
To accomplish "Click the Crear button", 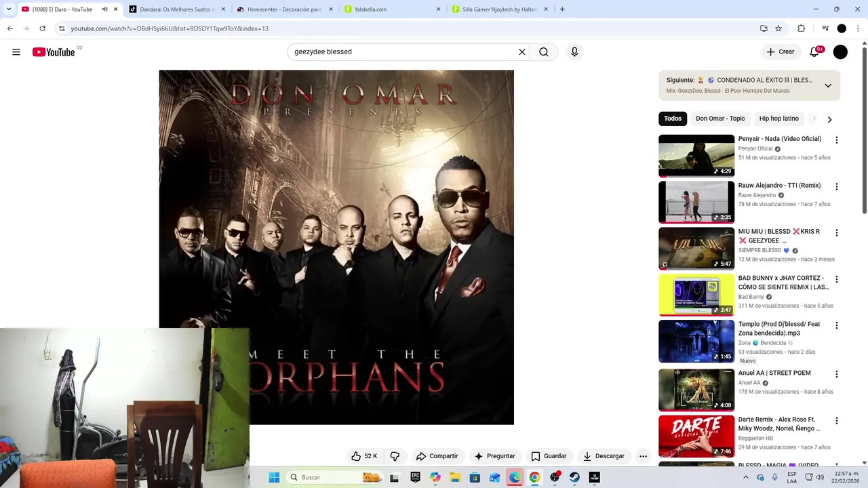I will 780,52.
